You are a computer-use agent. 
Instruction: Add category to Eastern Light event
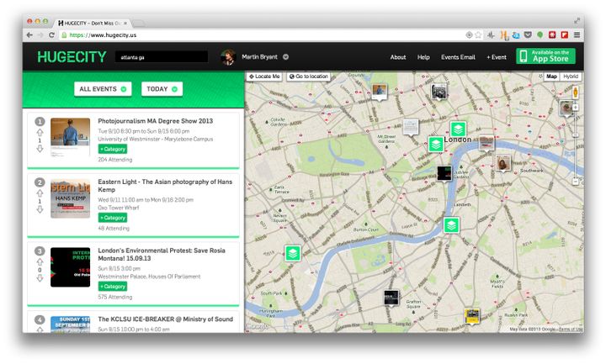pos(113,218)
